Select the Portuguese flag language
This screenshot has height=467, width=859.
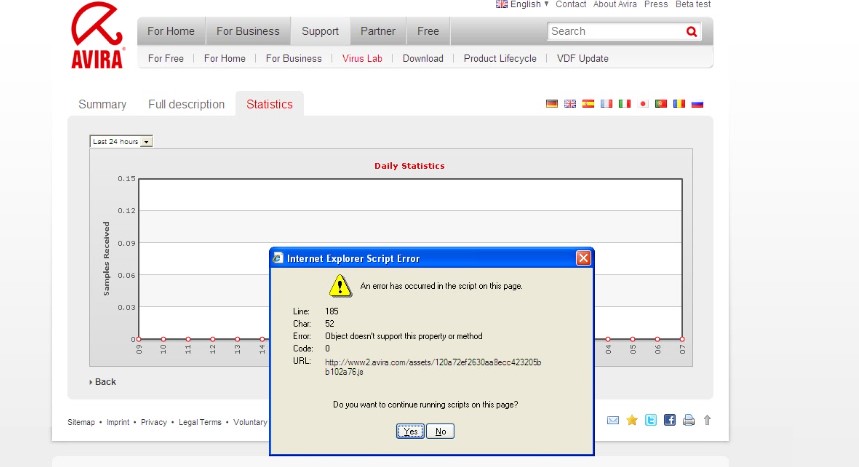click(661, 104)
